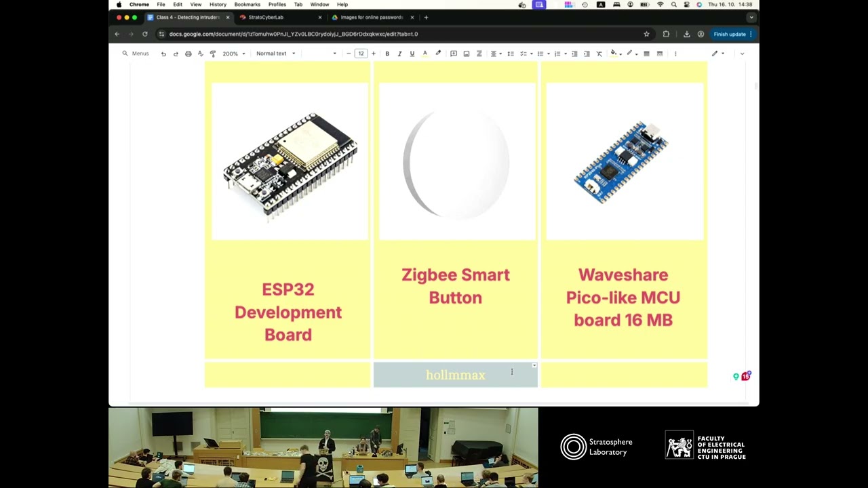The image size is (868, 488).
Task: Open Spotlight search in menu bar
Action: pyautogui.click(x=673, y=5)
